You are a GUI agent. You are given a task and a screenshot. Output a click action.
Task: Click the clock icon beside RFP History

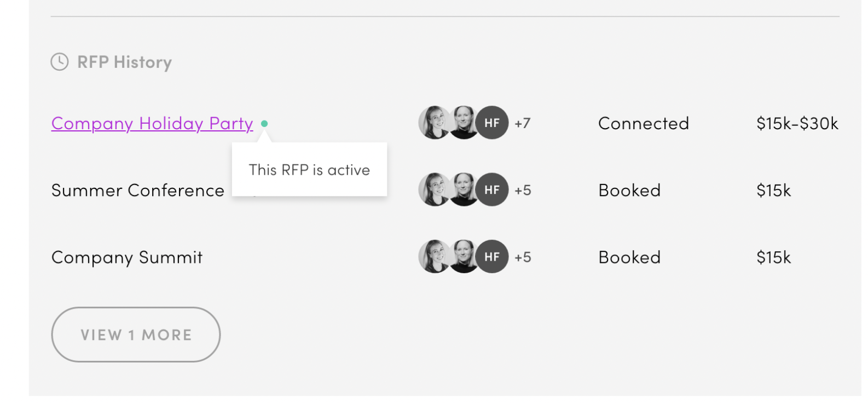point(60,62)
